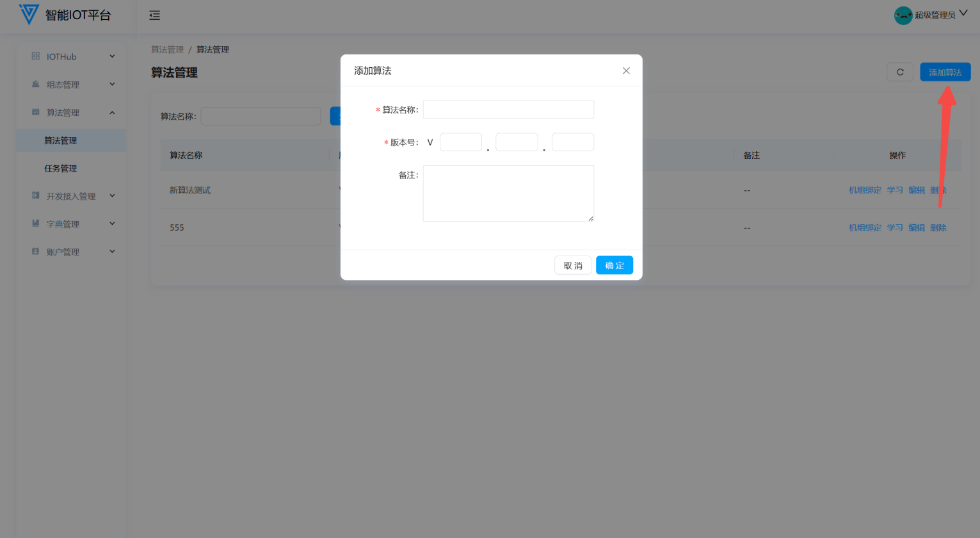Image resolution: width=980 pixels, height=538 pixels.
Task: Click the 算法名称 column header
Action: [186, 155]
